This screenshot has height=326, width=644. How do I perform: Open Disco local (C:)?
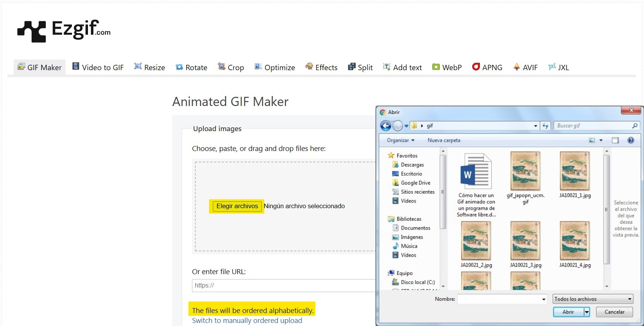(414, 282)
